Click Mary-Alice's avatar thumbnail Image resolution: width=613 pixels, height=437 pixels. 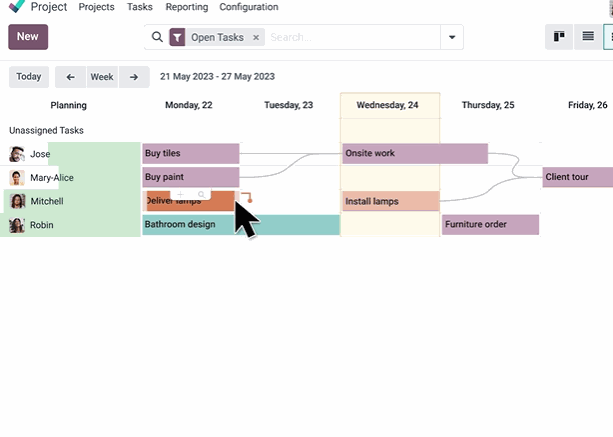pos(17,178)
